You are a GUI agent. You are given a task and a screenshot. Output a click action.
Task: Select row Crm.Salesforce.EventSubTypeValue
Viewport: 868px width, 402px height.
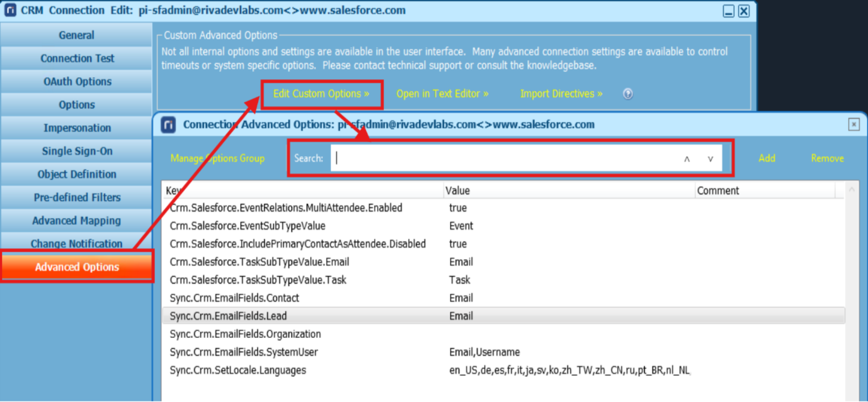pos(503,226)
